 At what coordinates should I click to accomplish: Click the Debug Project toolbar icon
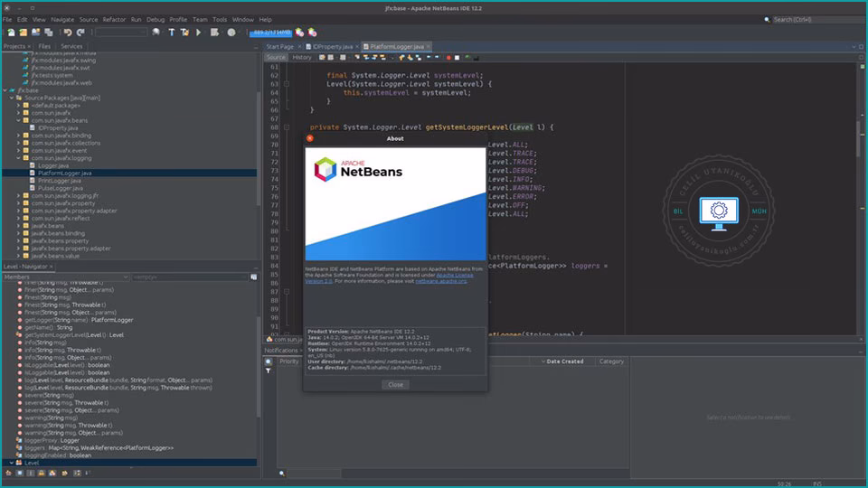tap(215, 33)
